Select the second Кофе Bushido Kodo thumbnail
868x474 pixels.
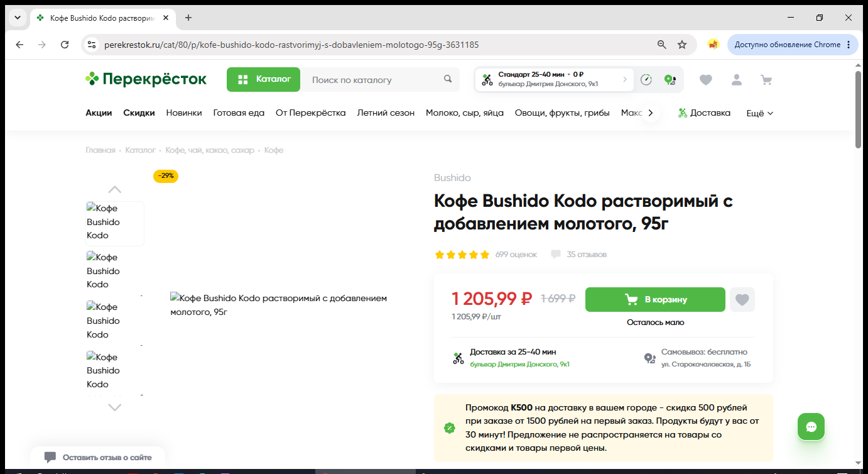(x=115, y=273)
